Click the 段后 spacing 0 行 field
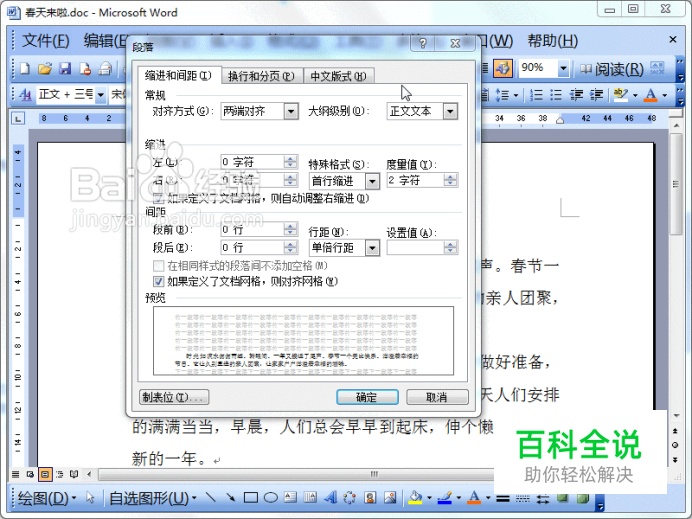The width and height of the screenshot is (692, 519). pyautogui.click(x=252, y=248)
